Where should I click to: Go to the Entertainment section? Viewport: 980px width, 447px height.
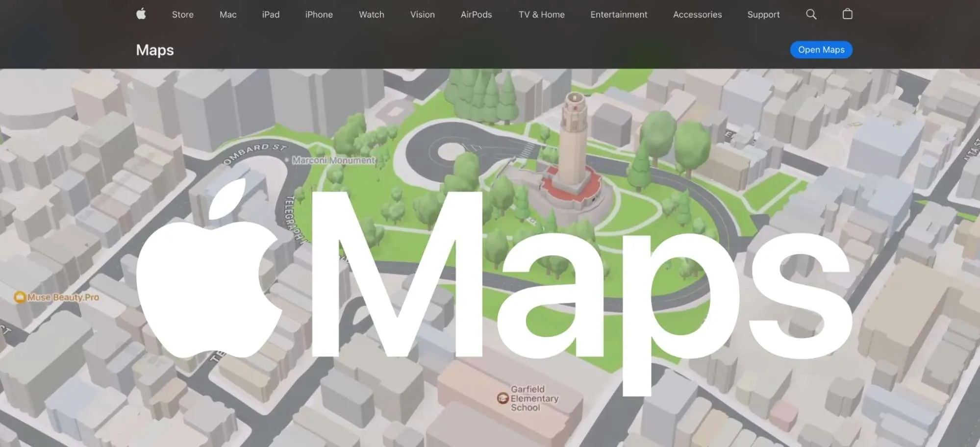click(619, 15)
